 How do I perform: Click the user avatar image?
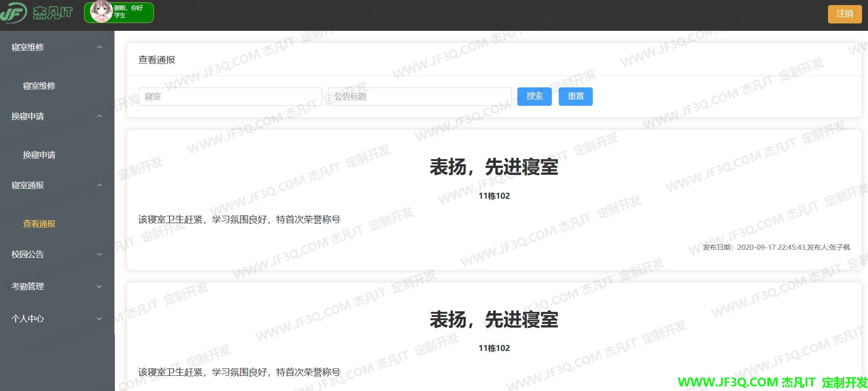coord(101,11)
